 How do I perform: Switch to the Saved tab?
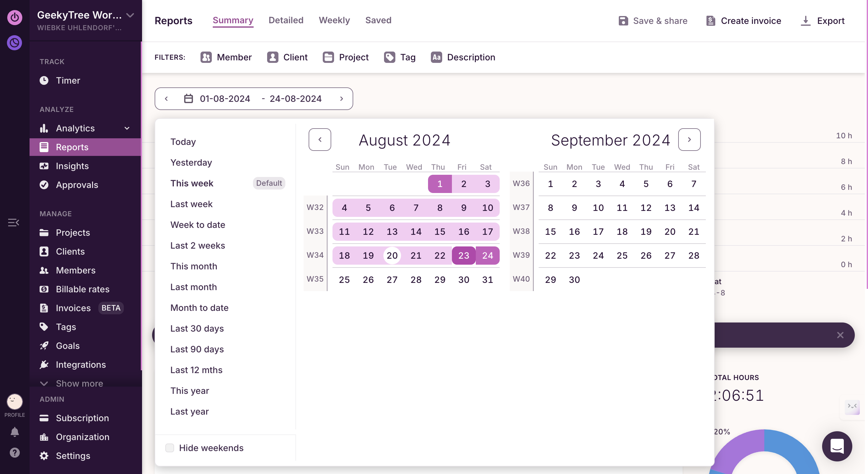tap(378, 20)
